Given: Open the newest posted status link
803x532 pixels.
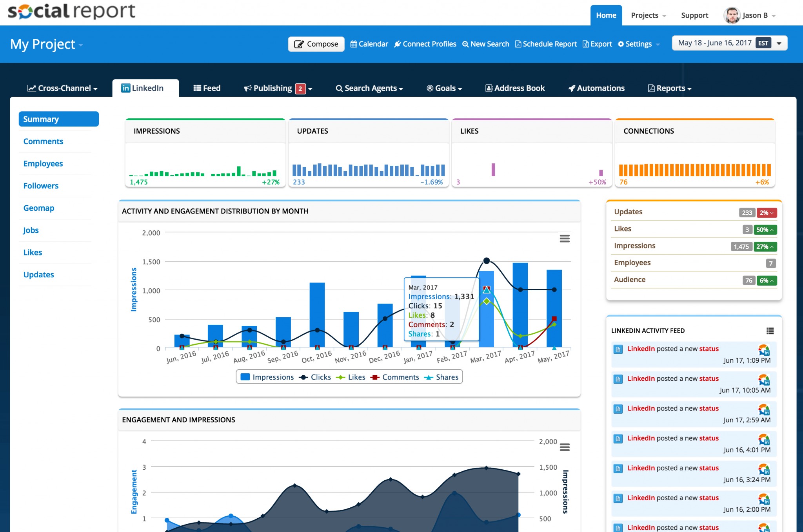Looking at the screenshot, I should click(709, 349).
